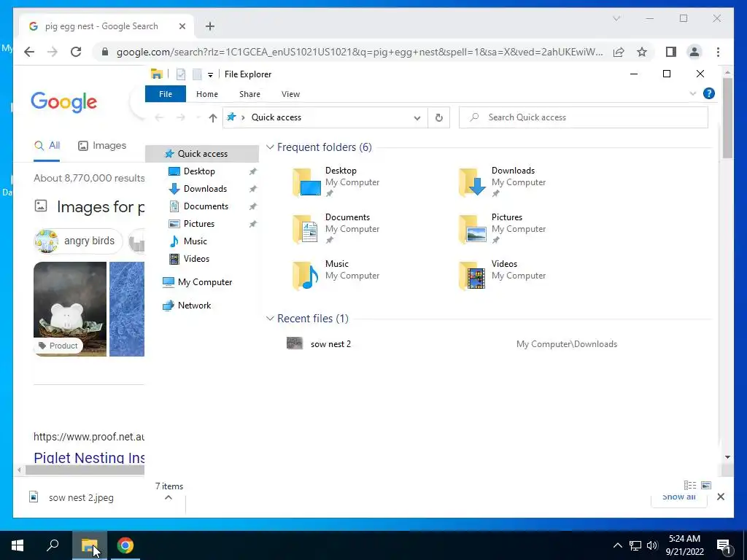
Task: Select Desktop in the navigation pane
Action: [x=199, y=171]
